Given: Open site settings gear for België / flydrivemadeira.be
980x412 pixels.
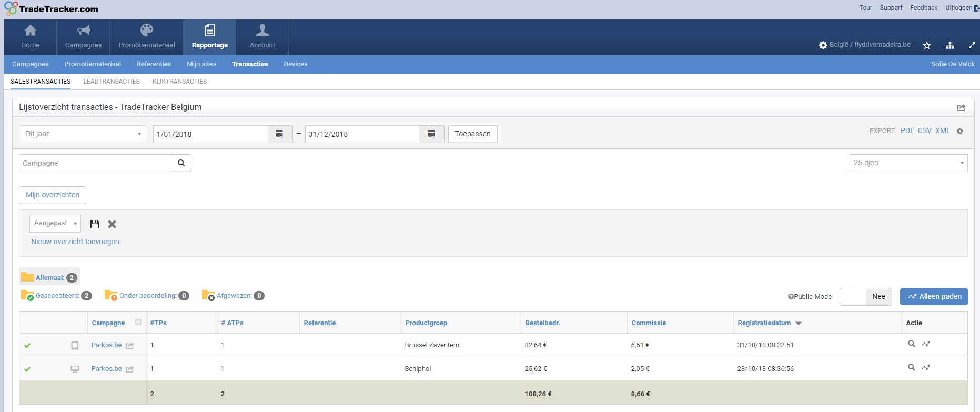Looking at the screenshot, I should pyautogui.click(x=823, y=45).
